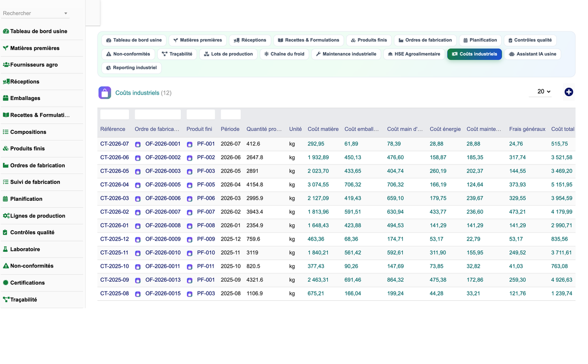Click the product icon next to PF-011
Viewport: 588px width, 364px height.
coord(190,267)
